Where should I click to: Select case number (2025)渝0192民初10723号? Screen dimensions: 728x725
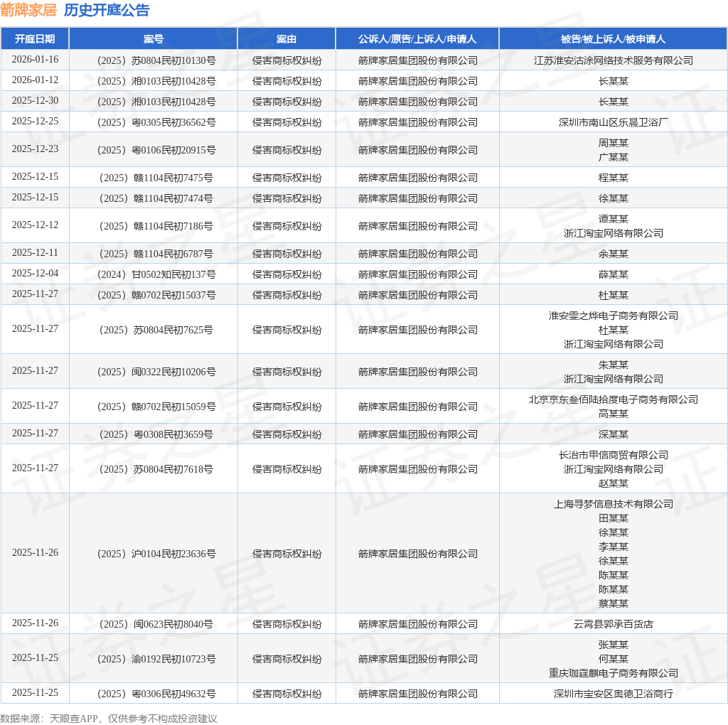coord(156,659)
